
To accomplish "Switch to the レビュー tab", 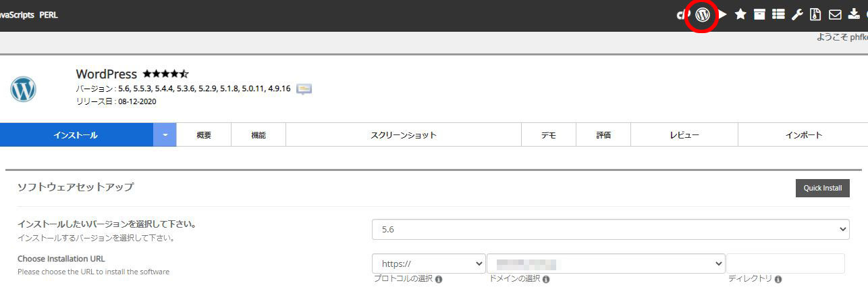I will tap(684, 134).
